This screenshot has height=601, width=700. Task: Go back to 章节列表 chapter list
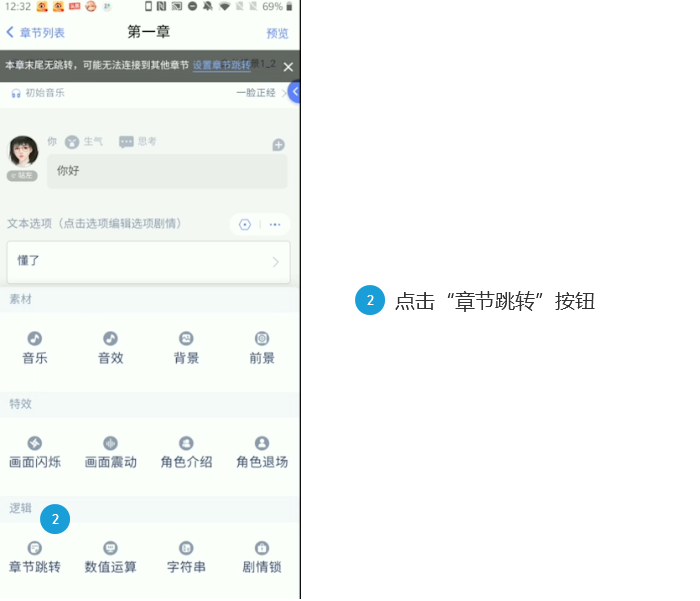[36, 33]
